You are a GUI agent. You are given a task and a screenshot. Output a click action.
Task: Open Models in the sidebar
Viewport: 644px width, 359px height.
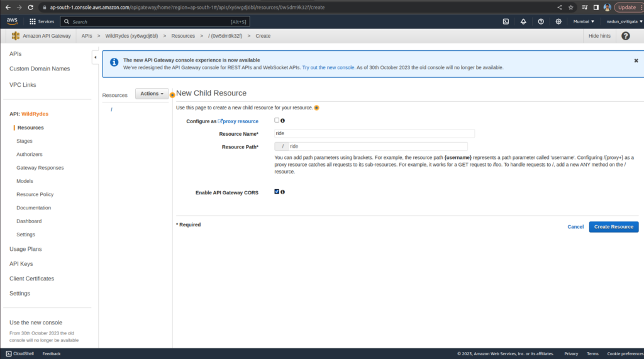tap(25, 181)
